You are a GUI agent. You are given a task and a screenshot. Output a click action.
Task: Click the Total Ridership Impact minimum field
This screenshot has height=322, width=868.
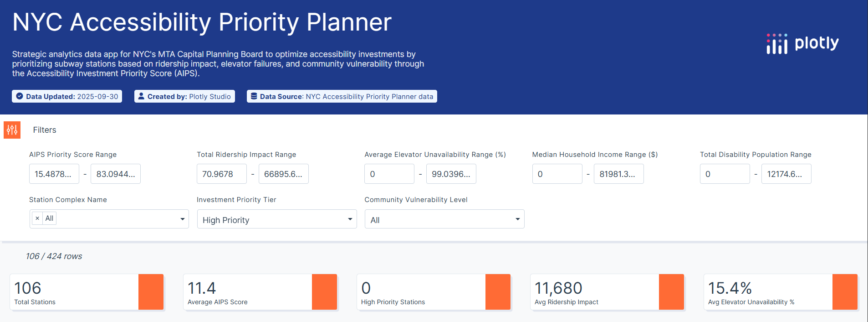pyautogui.click(x=221, y=174)
